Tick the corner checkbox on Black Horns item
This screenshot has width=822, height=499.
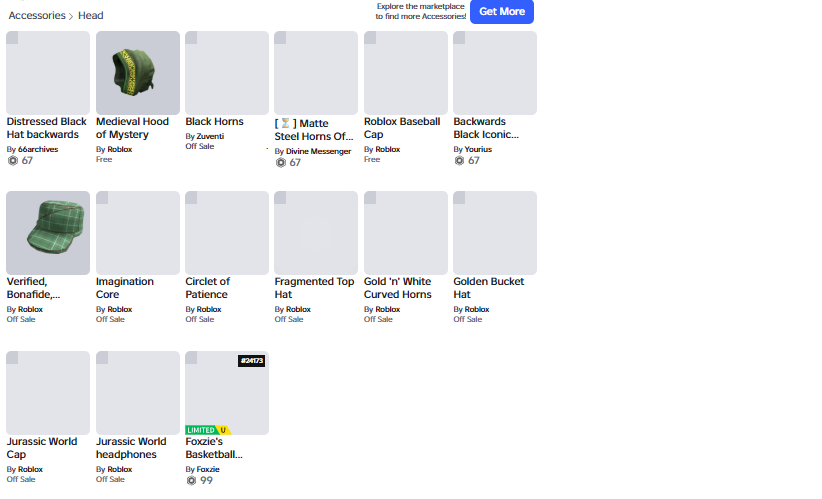191,37
